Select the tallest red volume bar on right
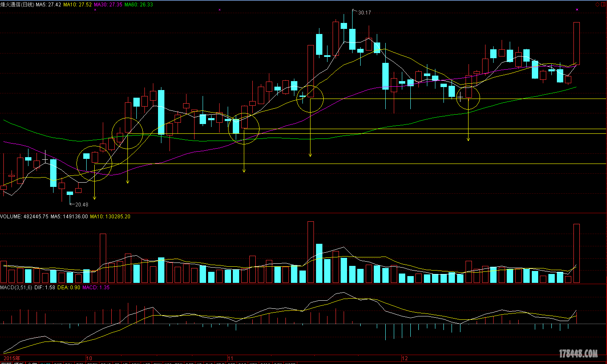The width and height of the screenshot is (607, 364). tap(576, 253)
